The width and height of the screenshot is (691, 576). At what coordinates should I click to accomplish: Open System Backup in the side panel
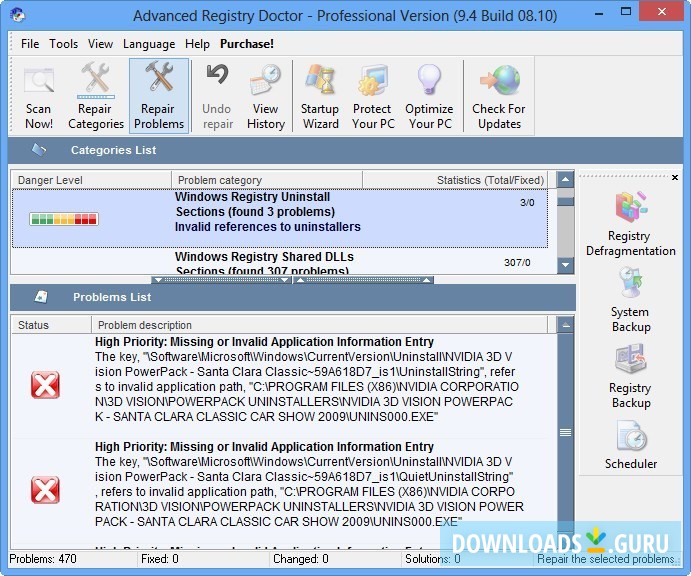click(x=631, y=301)
